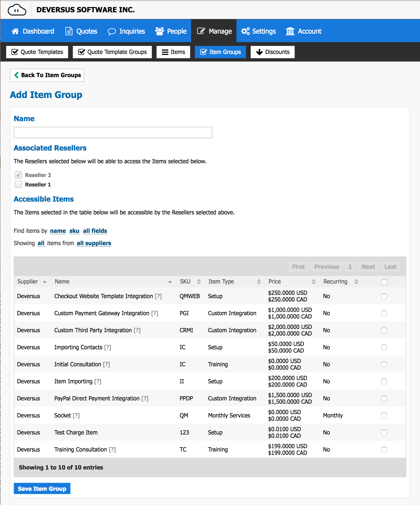
Task: Check the Checkout Website Template Integration row
Action: pos(384,296)
